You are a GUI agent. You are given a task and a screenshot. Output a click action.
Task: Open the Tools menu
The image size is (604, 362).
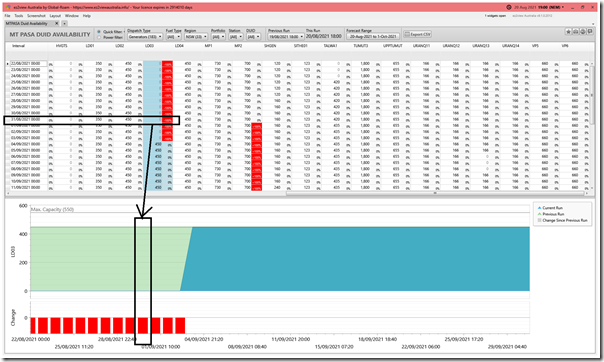tap(18, 16)
